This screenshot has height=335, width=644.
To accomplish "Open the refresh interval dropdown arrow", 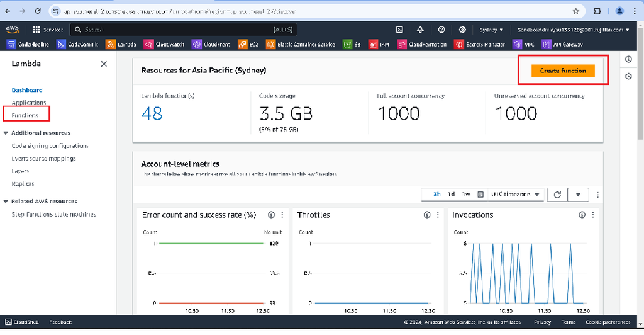I will [578, 195].
